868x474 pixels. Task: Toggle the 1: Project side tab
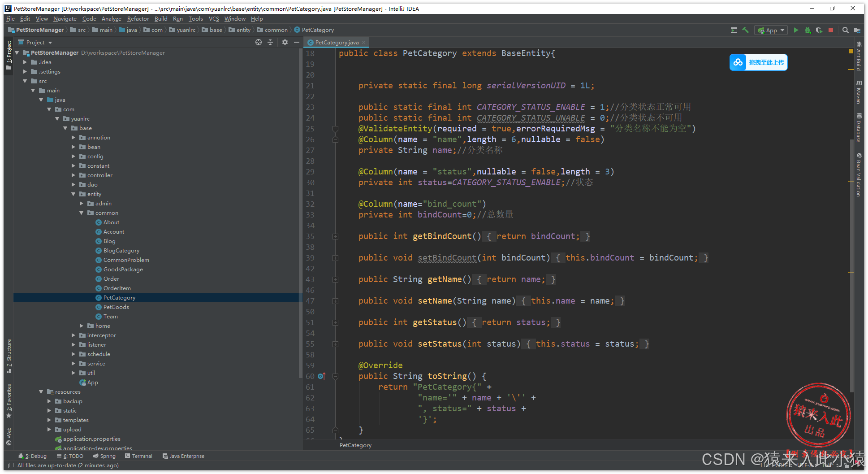click(9, 55)
